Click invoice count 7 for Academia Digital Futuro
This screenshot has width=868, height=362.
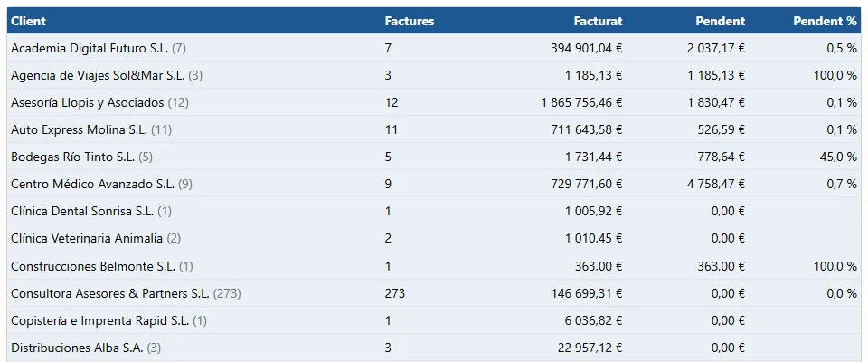[x=388, y=48]
